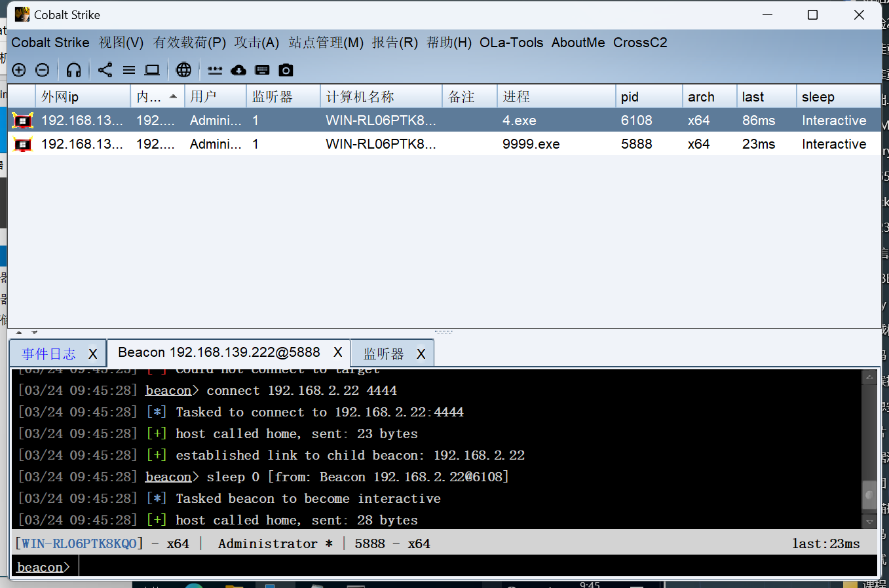Open keystrokes keyboard icon

262,70
